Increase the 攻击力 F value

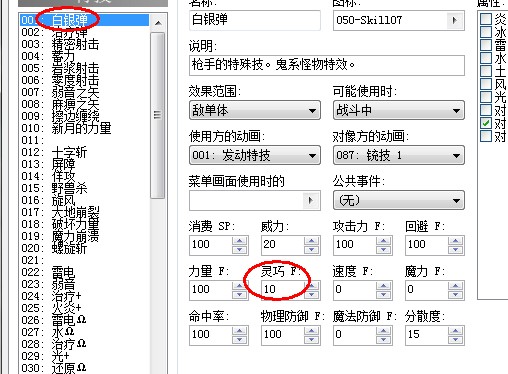[384, 241]
